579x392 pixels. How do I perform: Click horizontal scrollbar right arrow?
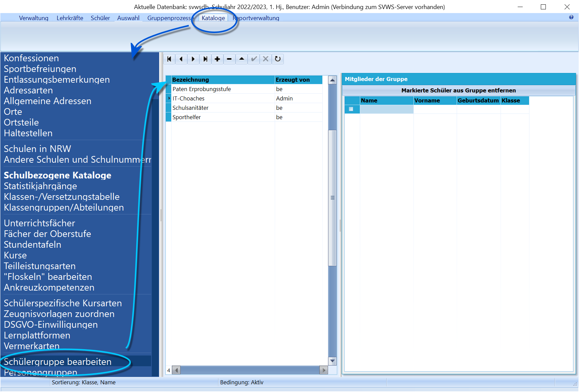[324, 370]
